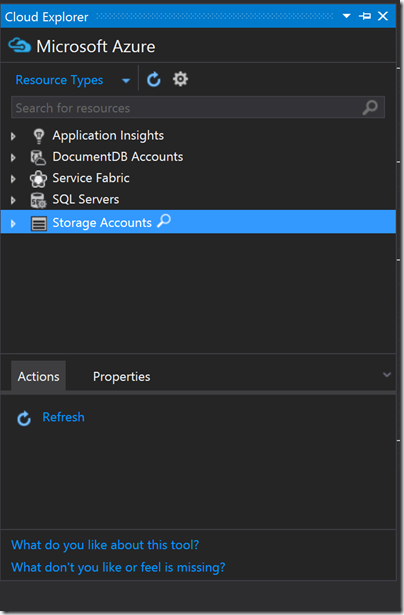Click the search icon beside Storage Accounts
This screenshot has width=404, height=615.
coord(164,221)
